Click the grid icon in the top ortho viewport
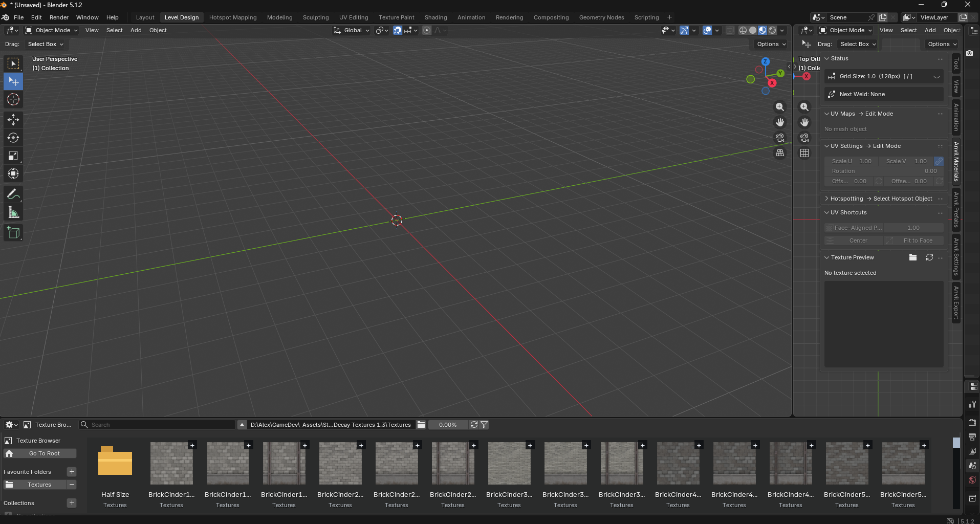 point(804,153)
